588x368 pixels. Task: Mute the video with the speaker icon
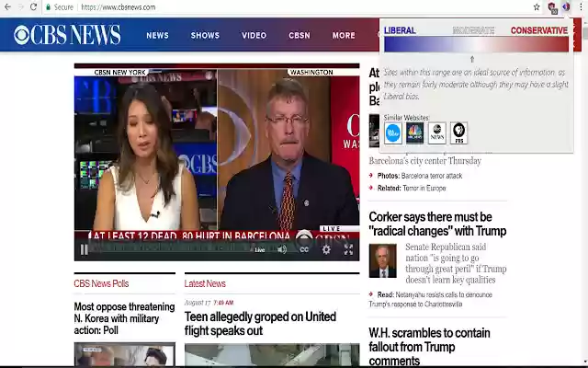(x=282, y=249)
